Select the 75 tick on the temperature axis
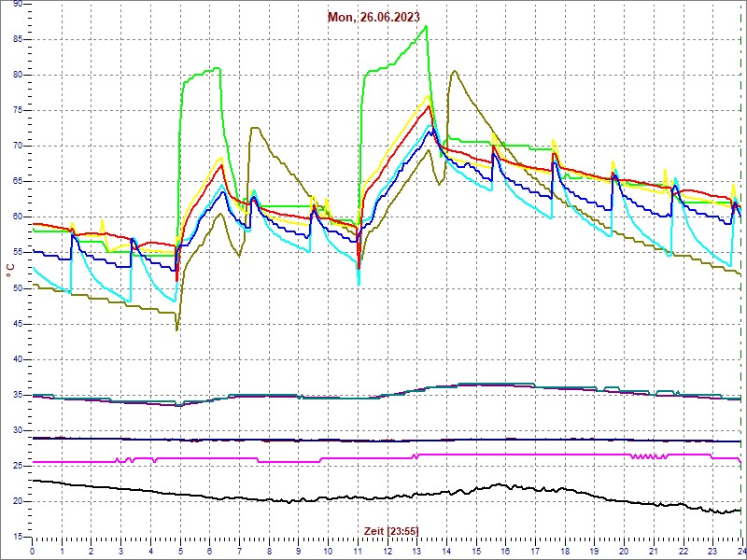Image resolution: width=747 pixels, height=560 pixels. (x=18, y=111)
